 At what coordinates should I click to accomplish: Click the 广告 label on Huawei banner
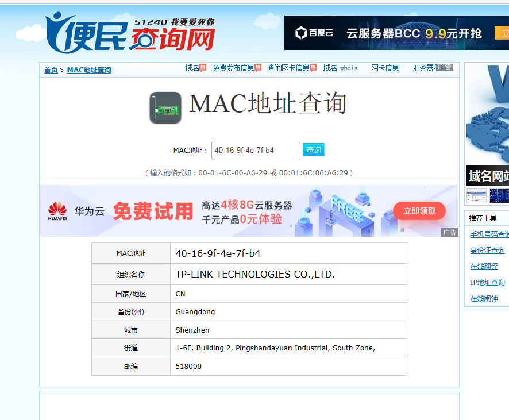coord(450,232)
